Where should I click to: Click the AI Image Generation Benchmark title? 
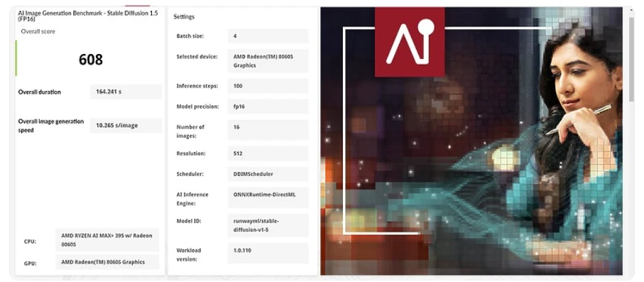(x=88, y=16)
